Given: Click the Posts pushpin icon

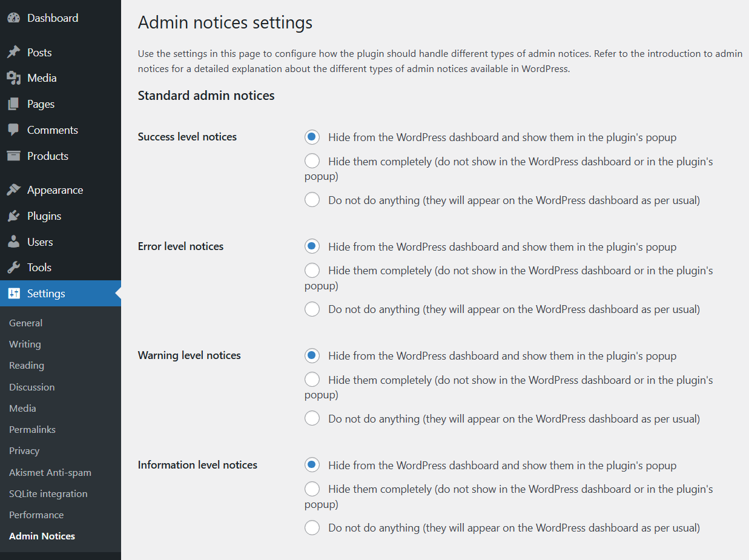Looking at the screenshot, I should (13, 53).
